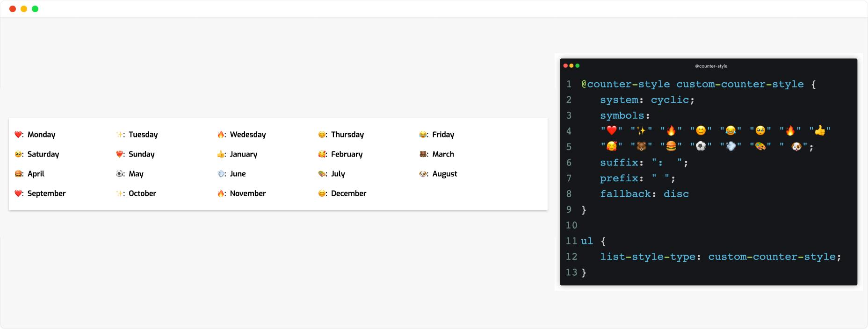Image resolution: width=868 pixels, height=329 pixels.
Task: Click the dog emoji marker beside August
Action: coord(423,174)
